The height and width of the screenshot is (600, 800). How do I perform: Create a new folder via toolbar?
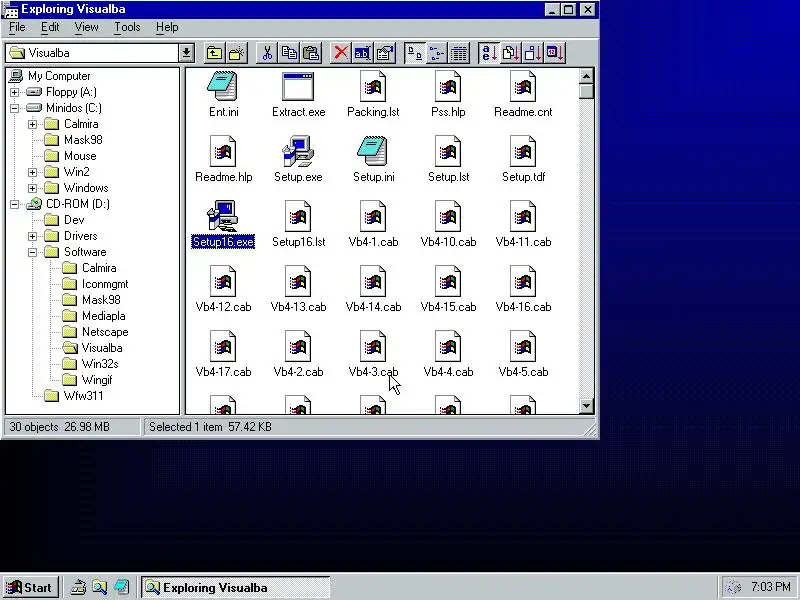tap(237, 53)
